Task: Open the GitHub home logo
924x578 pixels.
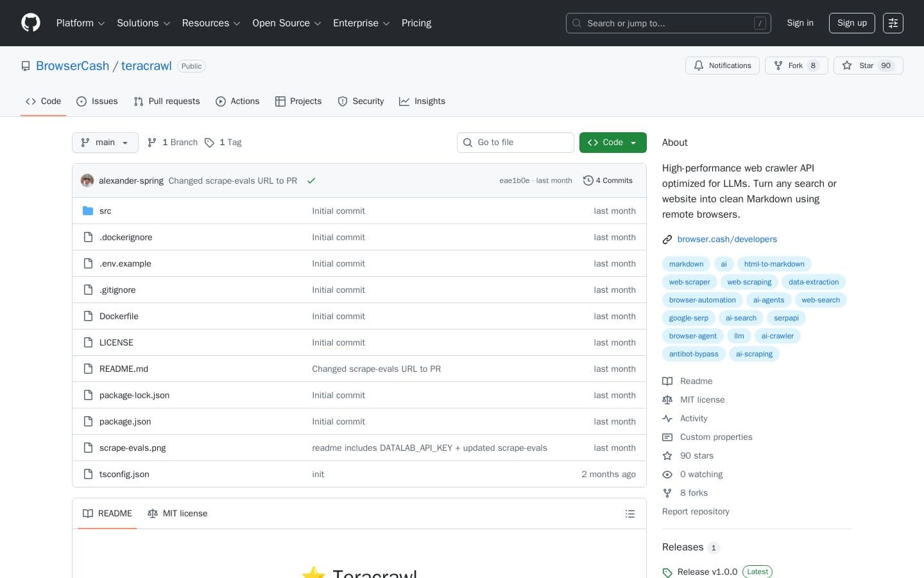Action: click(31, 23)
